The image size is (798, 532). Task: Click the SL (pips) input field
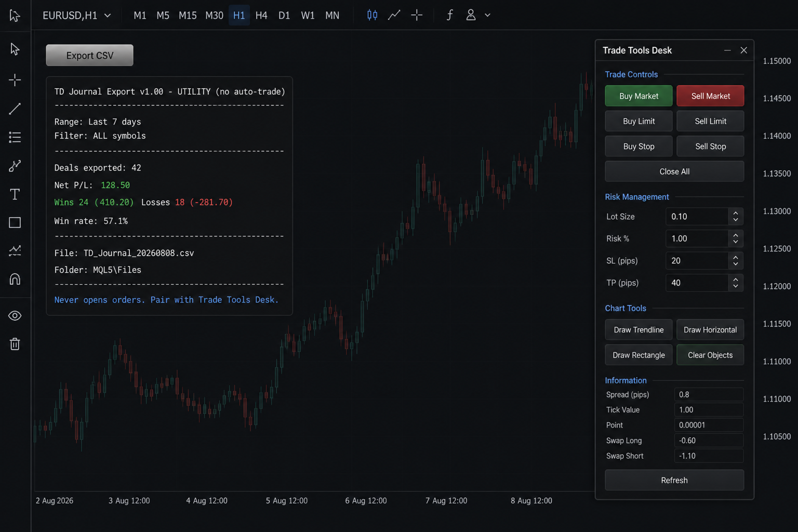click(x=697, y=261)
